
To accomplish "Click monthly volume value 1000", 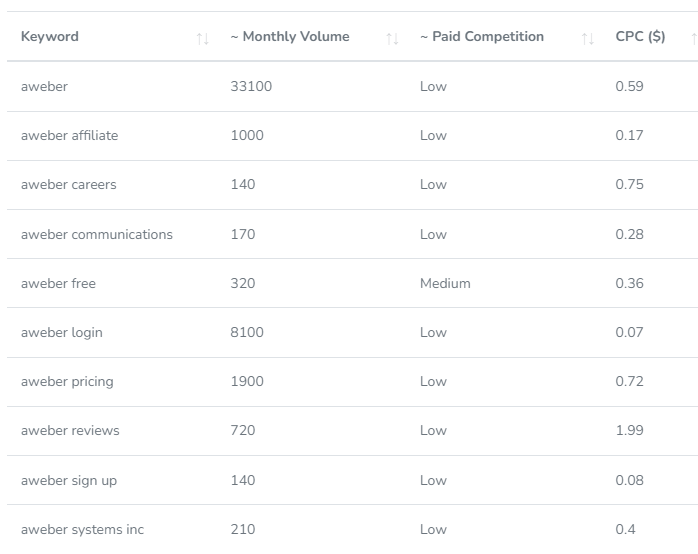I will coord(247,135).
